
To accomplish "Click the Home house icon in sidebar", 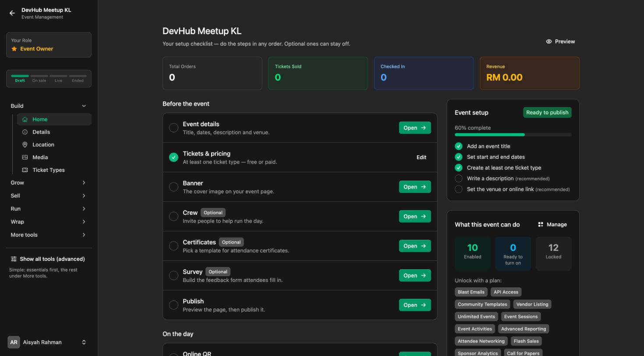I will click(25, 119).
